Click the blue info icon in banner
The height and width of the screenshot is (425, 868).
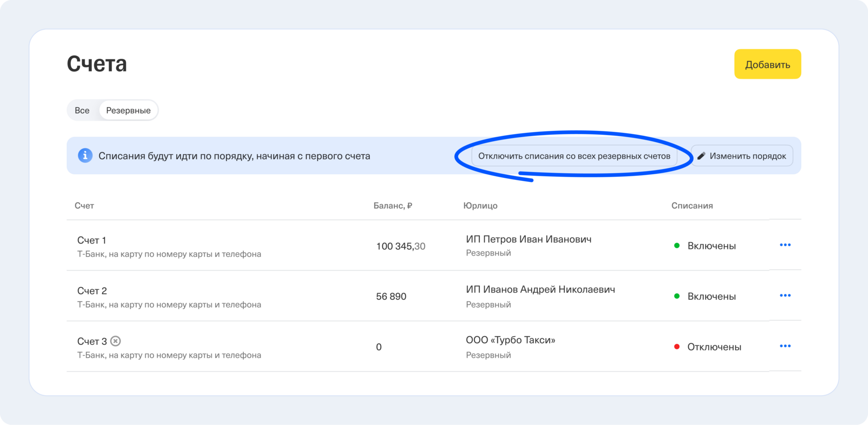[85, 156]
